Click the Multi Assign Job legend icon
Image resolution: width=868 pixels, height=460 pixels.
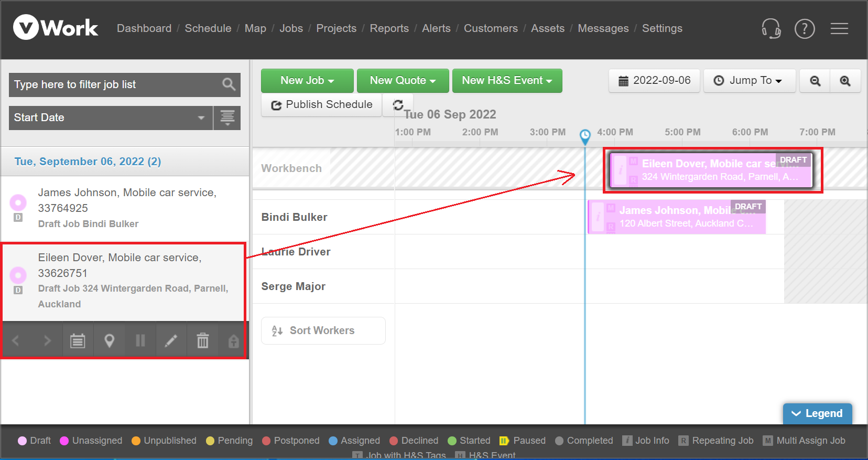[x=767, y=441]
